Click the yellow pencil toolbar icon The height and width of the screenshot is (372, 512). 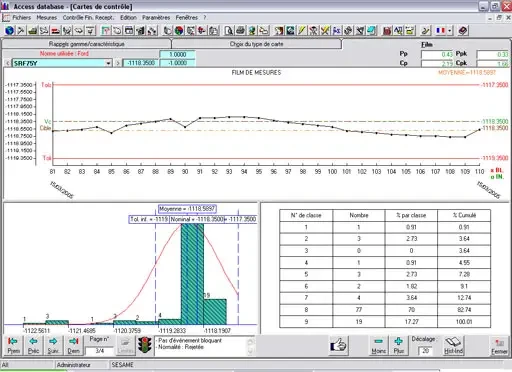[x=302, y=31]
